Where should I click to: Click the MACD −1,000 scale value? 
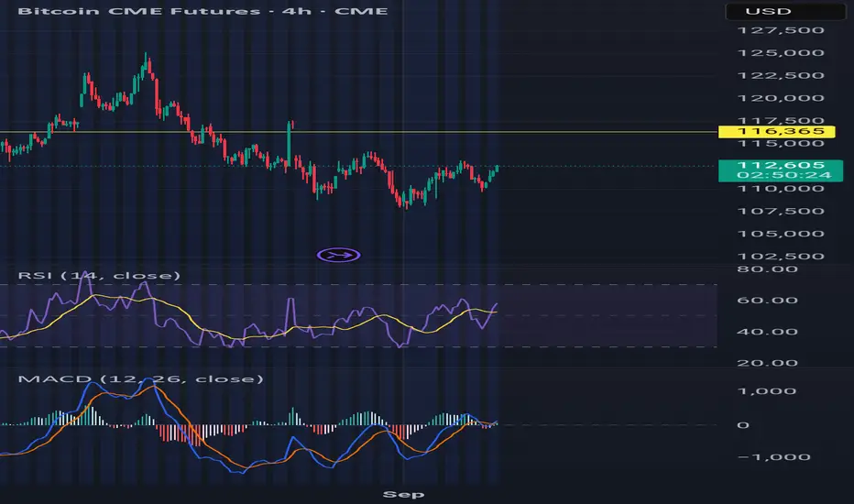point(773,457)
